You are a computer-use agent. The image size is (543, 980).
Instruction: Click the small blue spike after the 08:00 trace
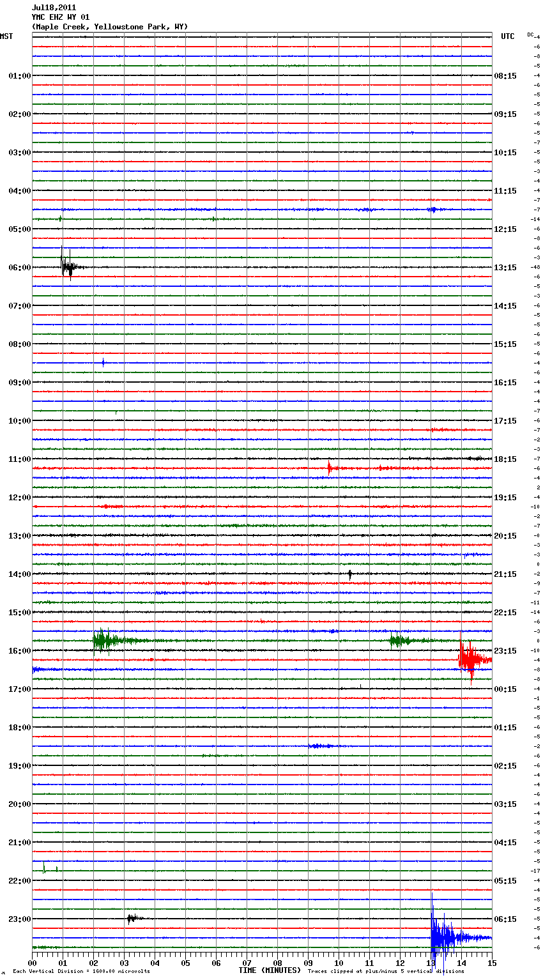(x=103, y=363)
